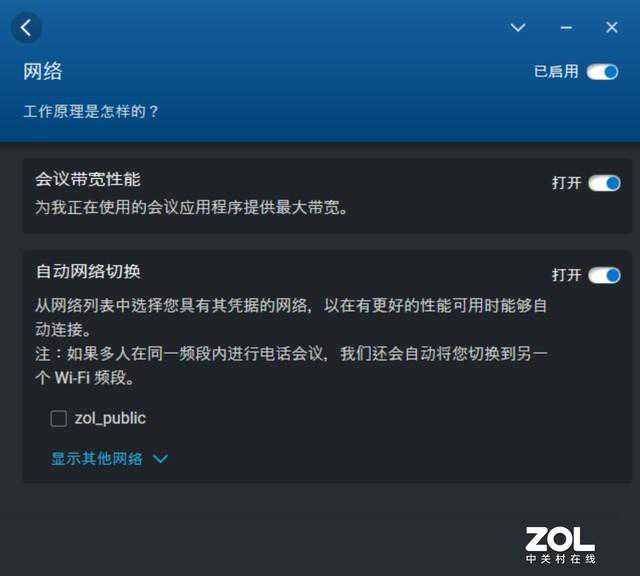Screen dimensions: 640x576
Task: Click the 网络 page title
Action: tap(43, 72)
